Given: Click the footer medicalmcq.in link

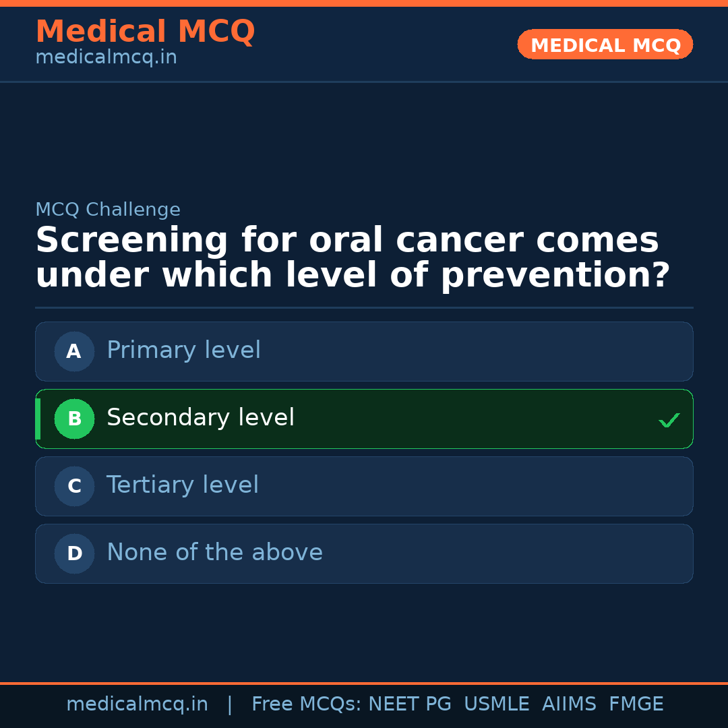Looking at the screenshot, I should [138, 704].
